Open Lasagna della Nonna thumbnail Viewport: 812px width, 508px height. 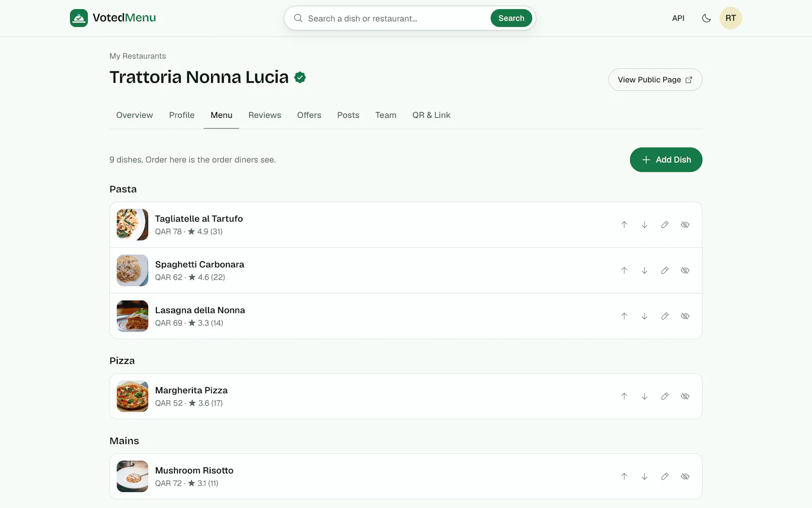132,316
